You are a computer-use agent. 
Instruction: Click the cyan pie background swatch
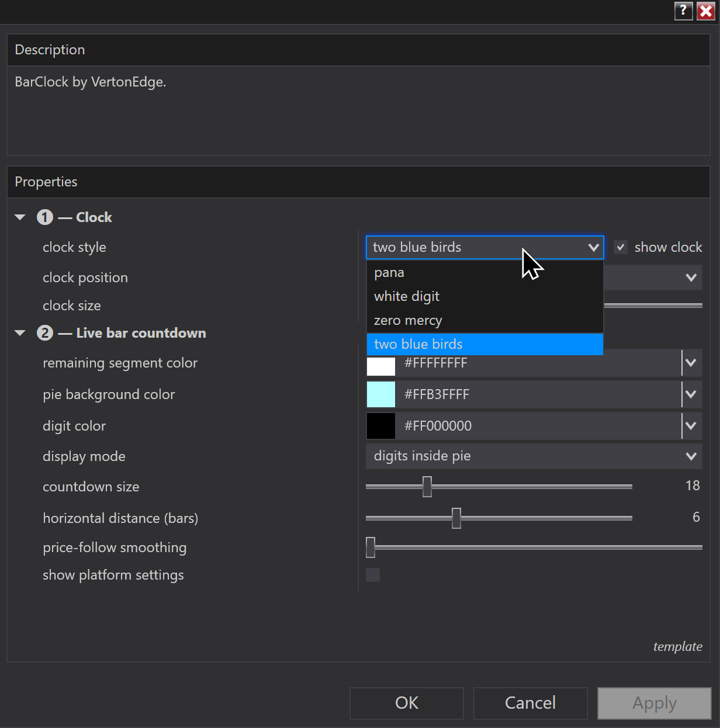point(381,394)
